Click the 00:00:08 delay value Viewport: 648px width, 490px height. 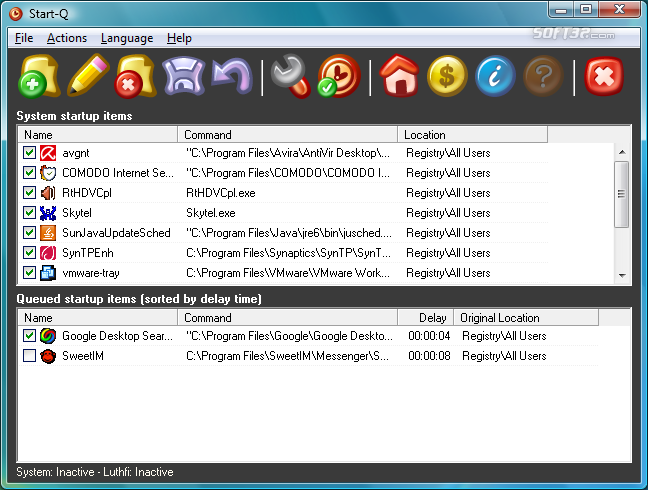[429, 356]
